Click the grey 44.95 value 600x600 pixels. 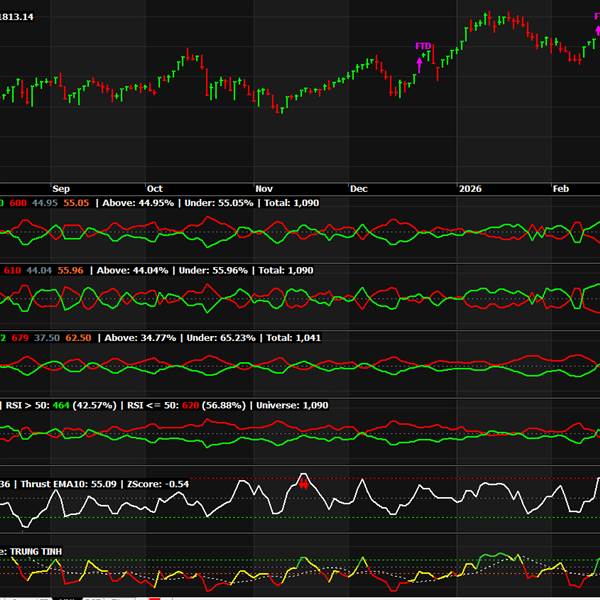tap(45, 203)
